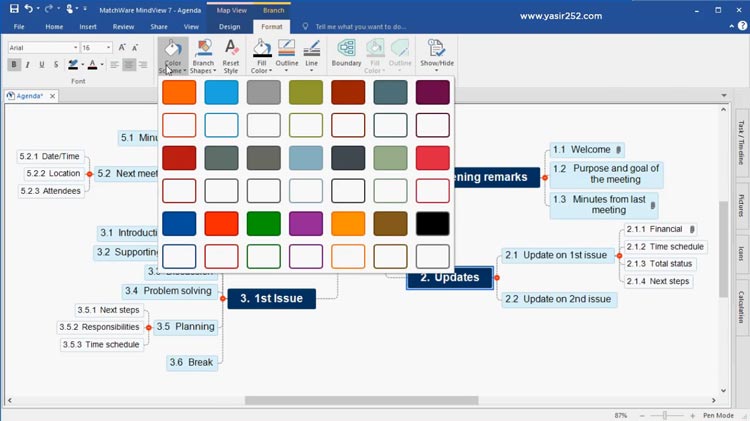Align text right

pyautogui.click(x=143, y=64)
